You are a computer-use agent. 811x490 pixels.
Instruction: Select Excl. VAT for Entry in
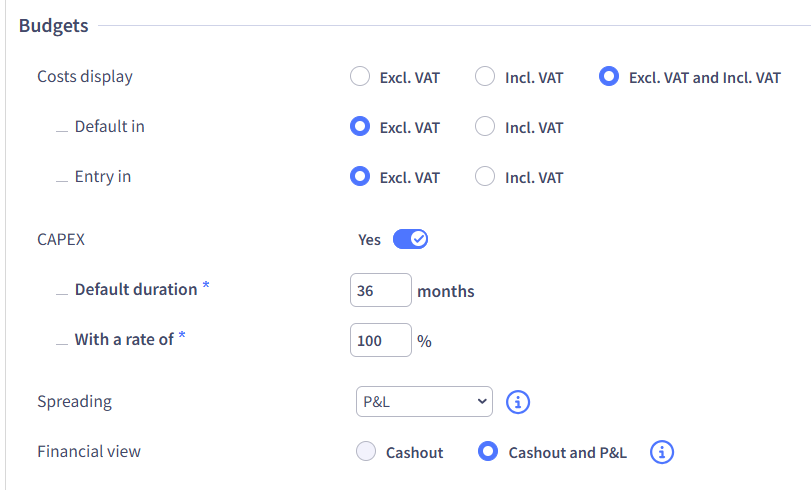click(x=360, y=177)
